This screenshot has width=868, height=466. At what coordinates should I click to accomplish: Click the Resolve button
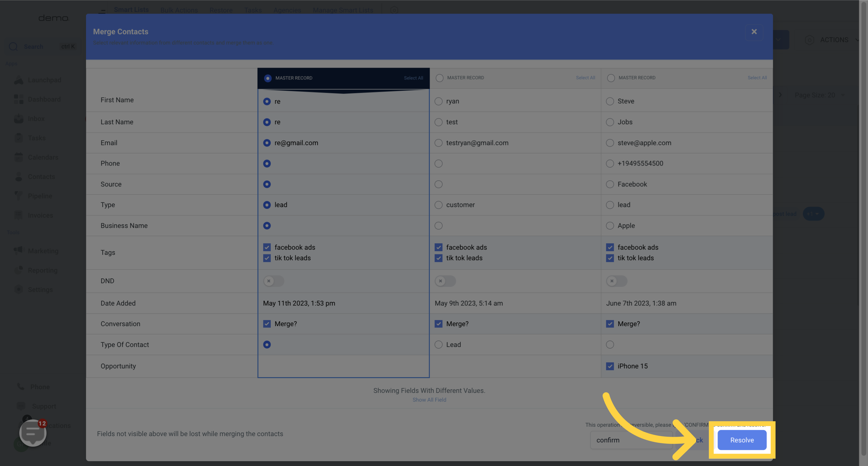(x=742, y=440)
